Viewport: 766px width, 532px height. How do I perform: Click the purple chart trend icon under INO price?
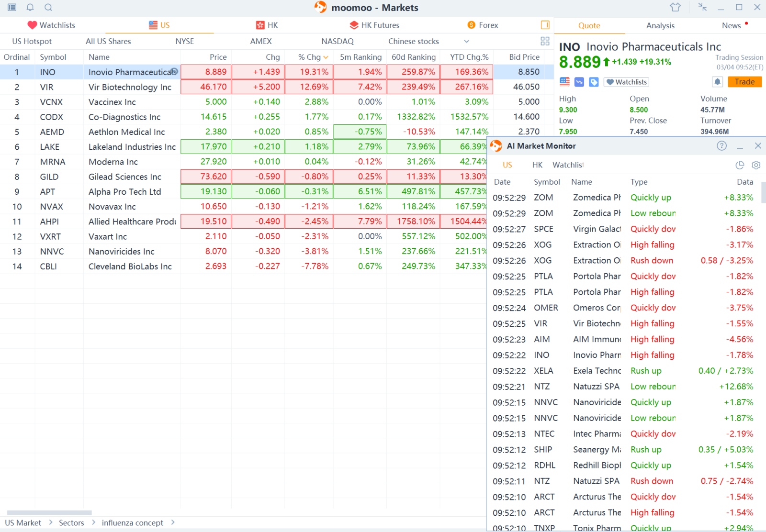[x=579, y=82]
